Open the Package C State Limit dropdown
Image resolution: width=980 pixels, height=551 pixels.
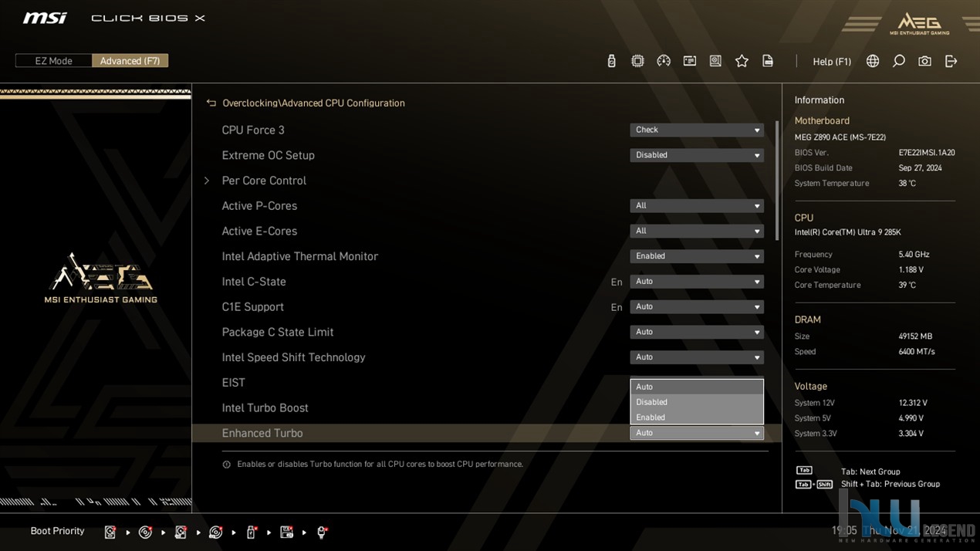pyautogui.click(x=697, y=332)
